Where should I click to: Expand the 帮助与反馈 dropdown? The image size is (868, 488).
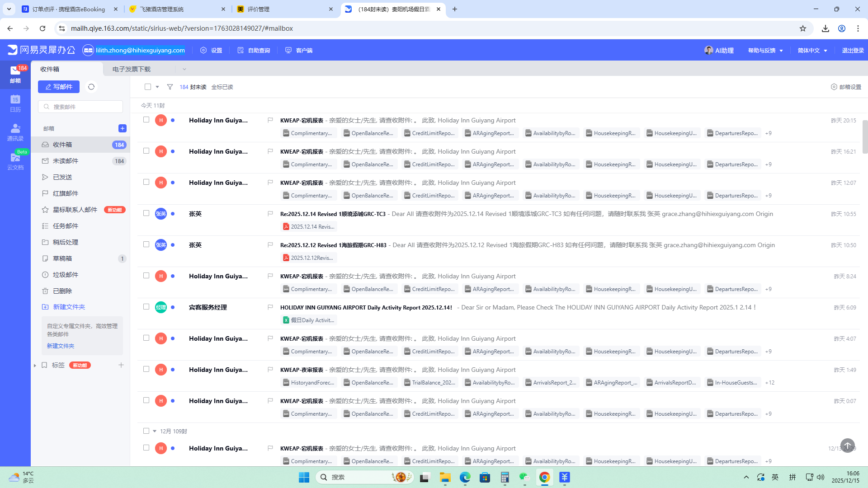765,50
